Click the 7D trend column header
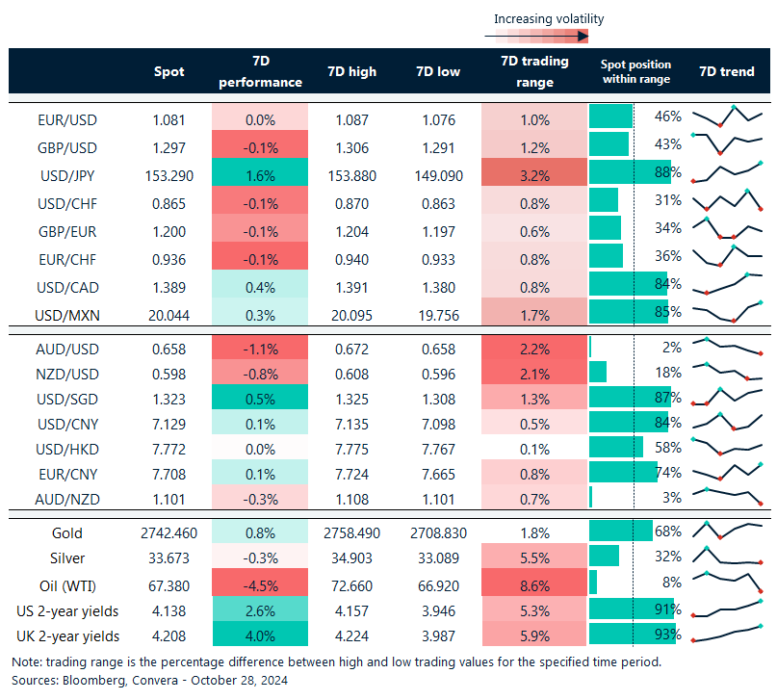 click(x=727, y=72)
